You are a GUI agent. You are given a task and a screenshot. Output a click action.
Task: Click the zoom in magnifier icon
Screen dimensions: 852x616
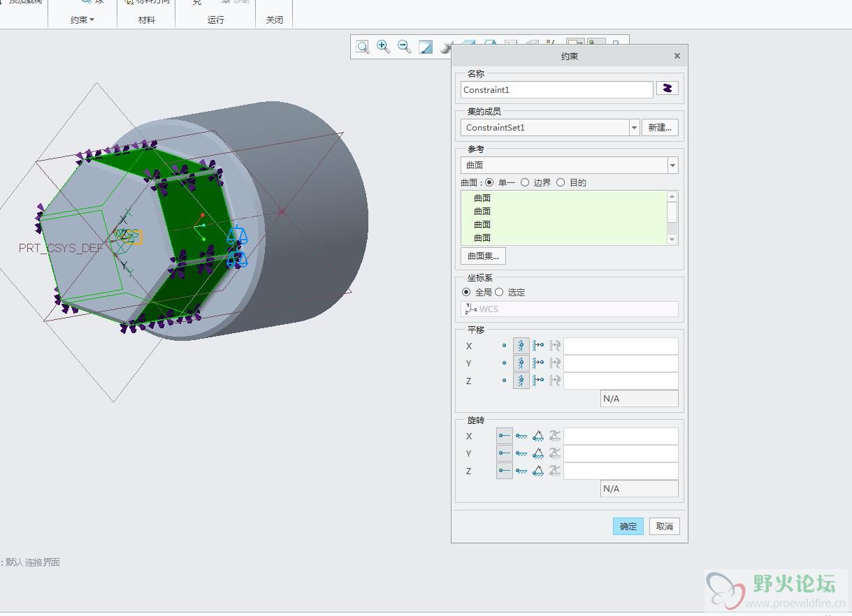click(x=383, y=47)
